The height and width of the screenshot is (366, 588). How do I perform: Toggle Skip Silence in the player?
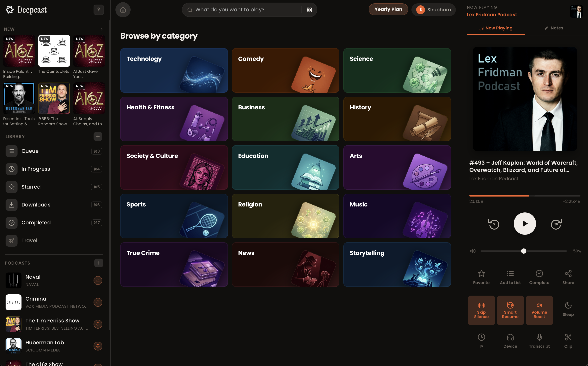point(481,310)
